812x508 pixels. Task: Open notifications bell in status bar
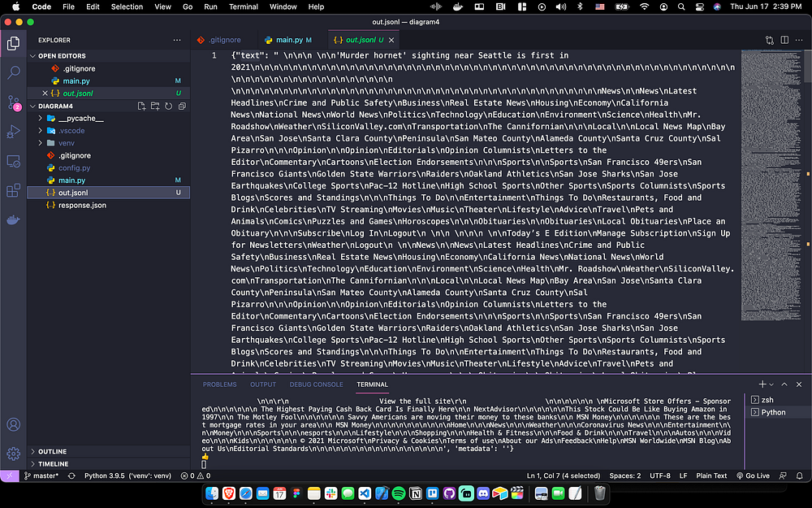click(800, 475)
